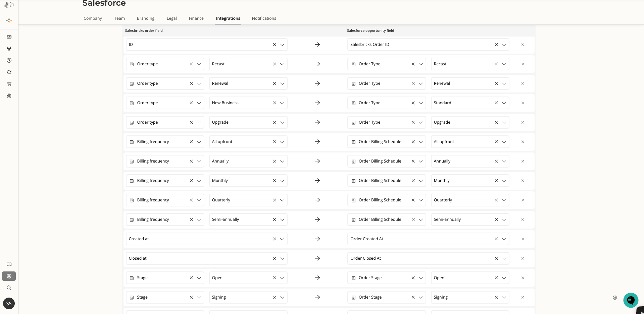The height and width of the screenshot is (314, 644).
Task: Expand the Order Stage dropdown in the Signing row
Action: click(421, 297)
